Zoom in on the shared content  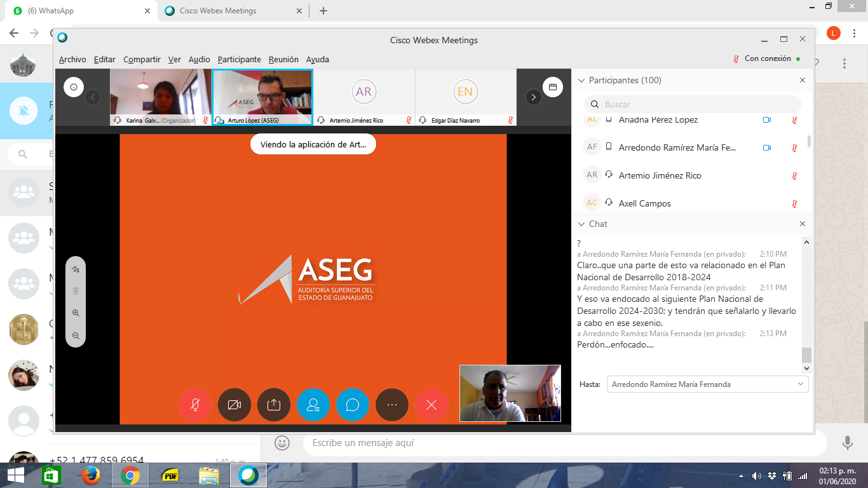pos(76,313)
